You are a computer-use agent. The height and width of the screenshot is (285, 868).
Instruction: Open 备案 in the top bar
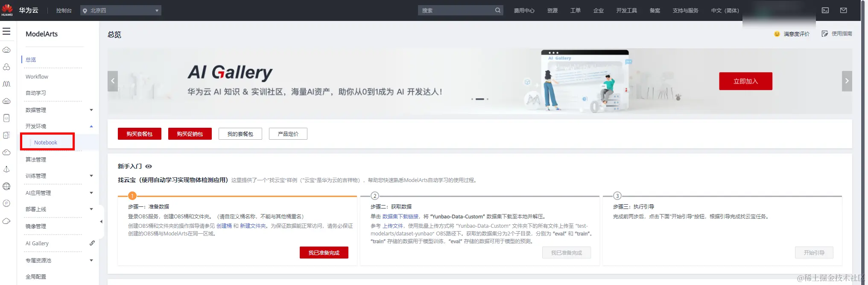pos(655,10)
